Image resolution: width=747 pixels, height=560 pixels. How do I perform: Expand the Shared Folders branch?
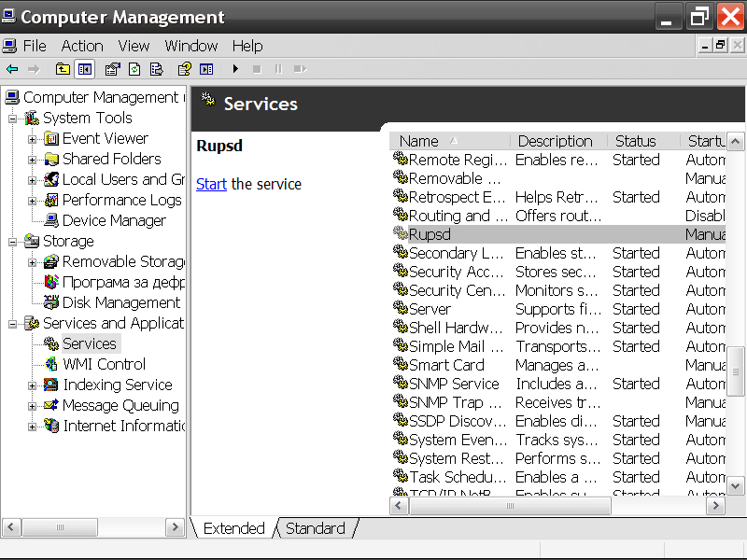(x=32, y=160)
